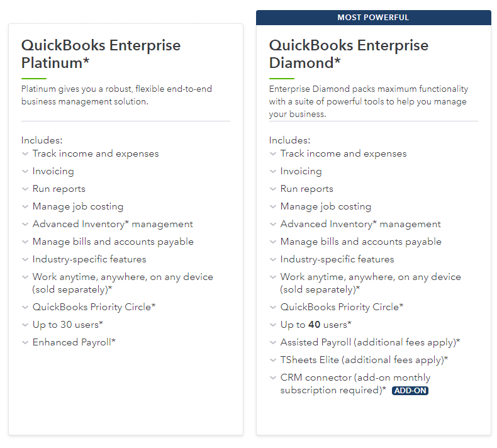The width and height of the screenshot is (497, 448).
Task: Click the ADD-ON badge
Action: coord(410,391)
